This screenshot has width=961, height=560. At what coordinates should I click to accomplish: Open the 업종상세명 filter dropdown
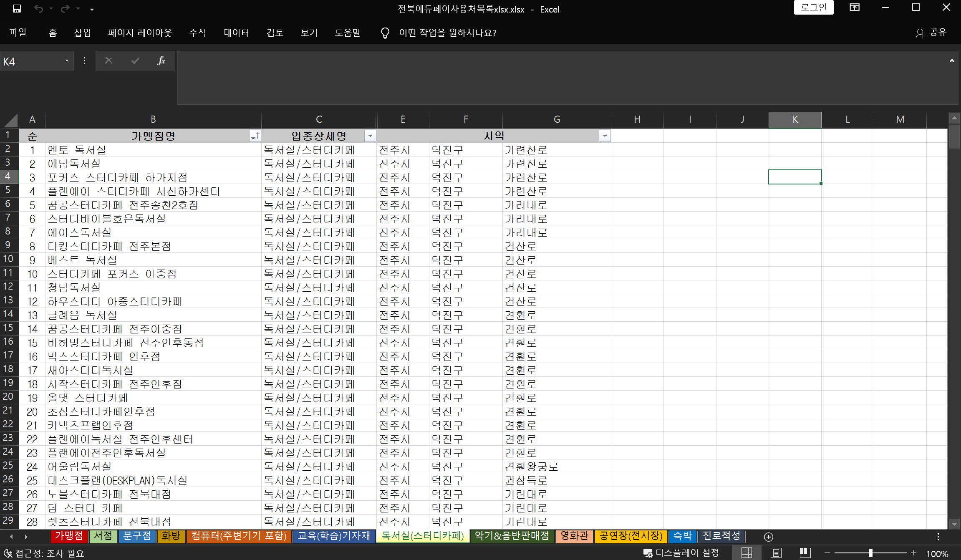tap(370, 136)
